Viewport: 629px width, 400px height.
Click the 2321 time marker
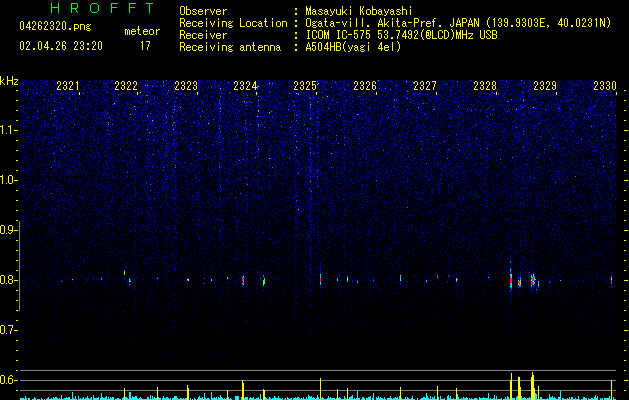coord(67,86)
